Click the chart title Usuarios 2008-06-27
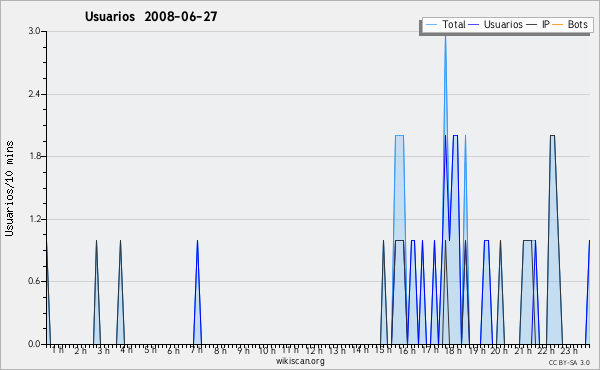The height and width of the screenshot is (370, 600). pyautogui.click(x=151, y=16)
